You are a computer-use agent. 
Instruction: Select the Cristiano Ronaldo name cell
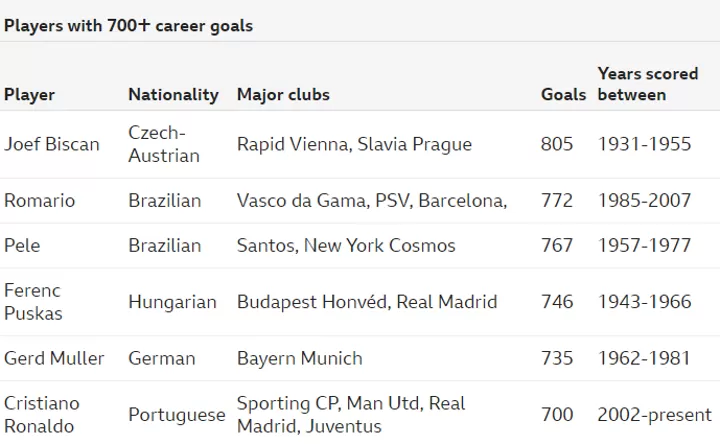click(x=41, y=415)
